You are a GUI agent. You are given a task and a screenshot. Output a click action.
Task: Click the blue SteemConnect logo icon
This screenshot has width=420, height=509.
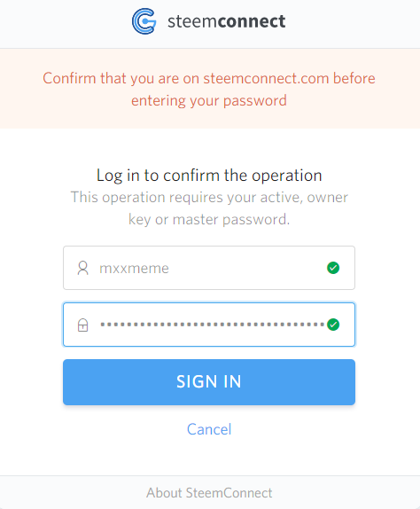pos(144,21)
